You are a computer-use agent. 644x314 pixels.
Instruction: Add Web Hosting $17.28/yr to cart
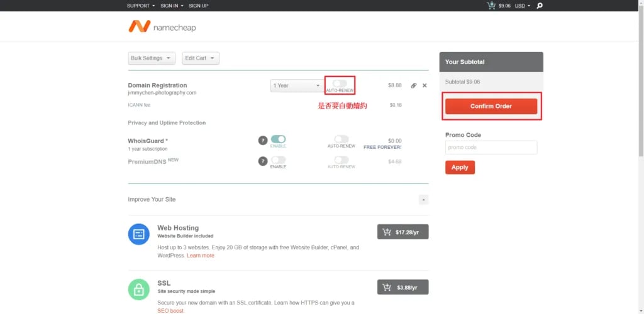403,232
